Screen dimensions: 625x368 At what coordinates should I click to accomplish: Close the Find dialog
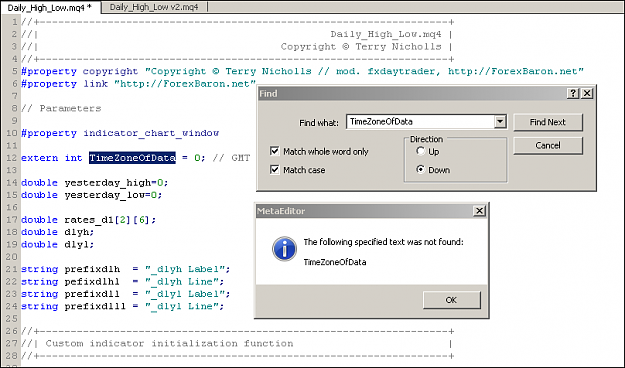pyautogui.click(x=587, y=93)
